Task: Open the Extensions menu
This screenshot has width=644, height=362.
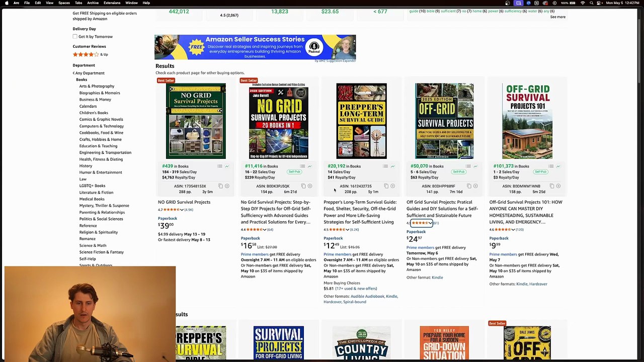Action: tap(112, 3)
